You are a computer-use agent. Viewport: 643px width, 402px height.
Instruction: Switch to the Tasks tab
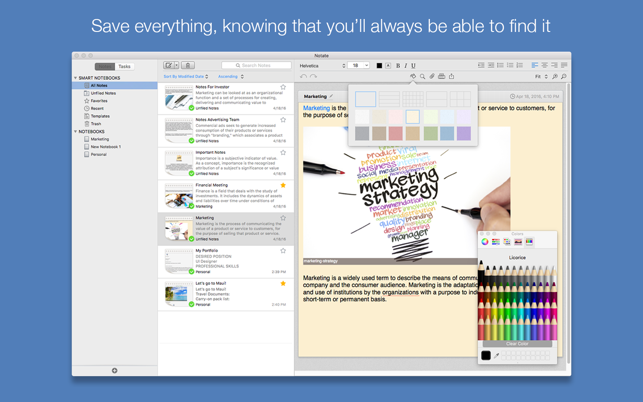pos(124,66)
